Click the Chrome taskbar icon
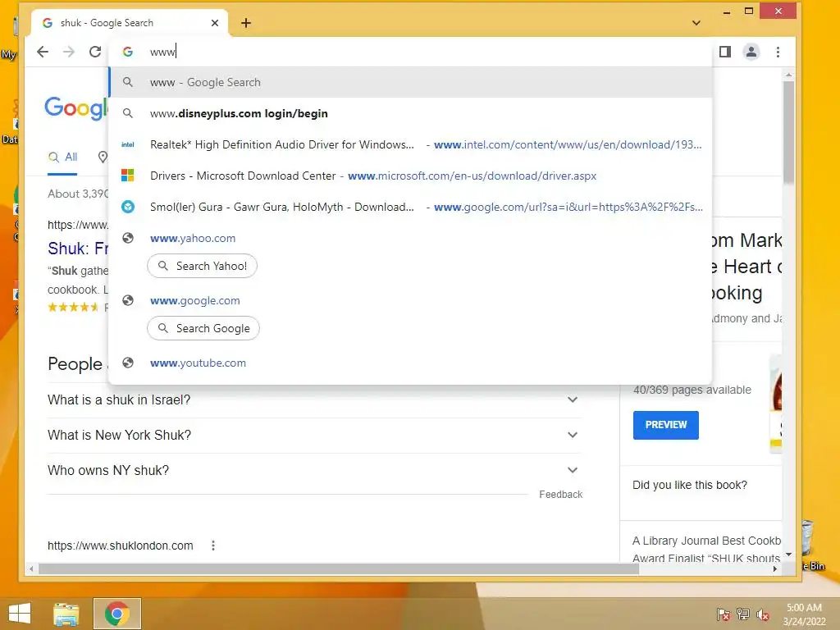This screenshot has height=630, width=840. coord(116,614)
